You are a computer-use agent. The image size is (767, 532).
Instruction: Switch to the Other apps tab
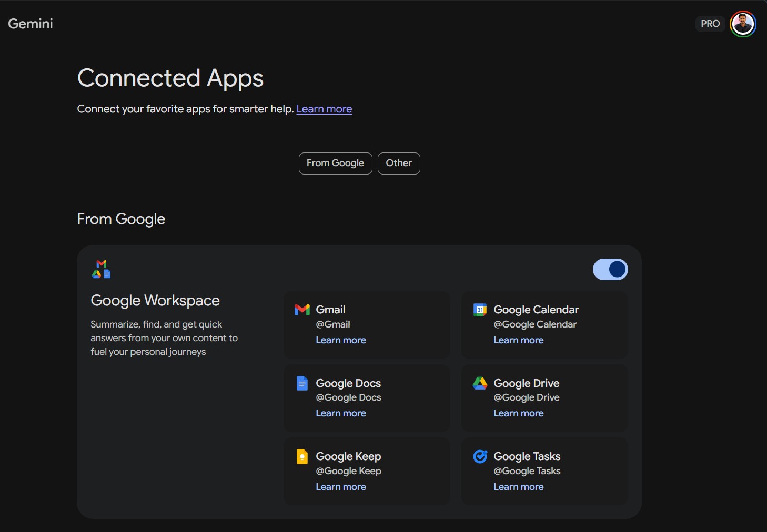pyautogui.click(x=398, y=163)
